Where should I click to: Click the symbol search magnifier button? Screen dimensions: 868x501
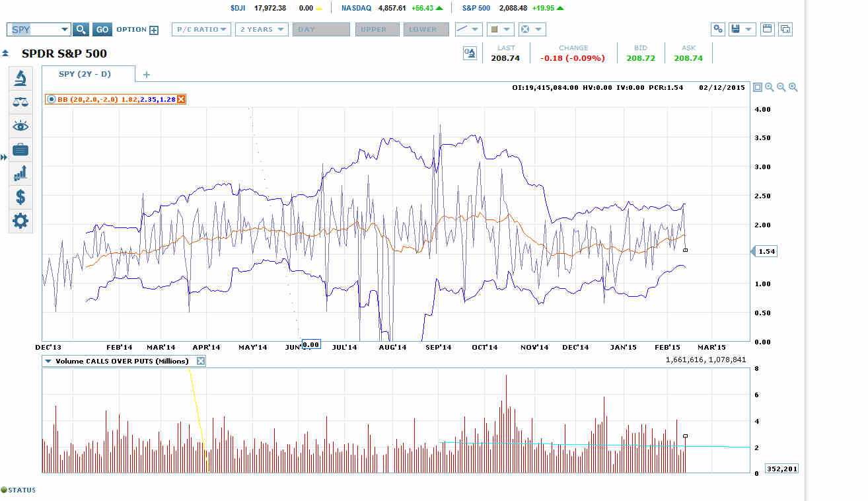pos(81,30)
